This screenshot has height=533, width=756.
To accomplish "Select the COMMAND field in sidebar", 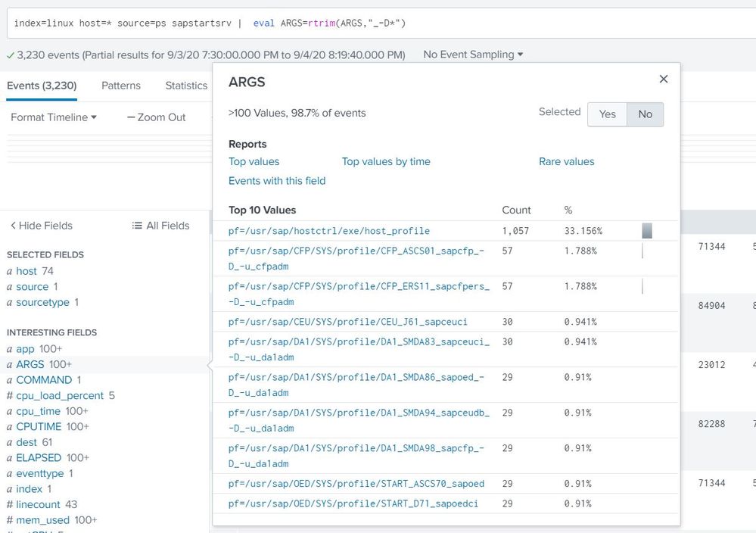I will pos(44,380).
